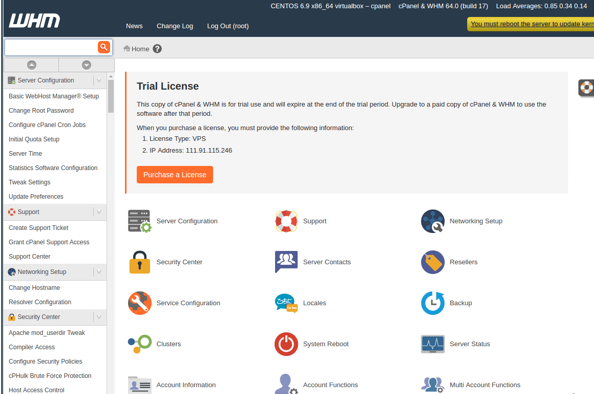Open Tweak Settings sidebar link
Viewport: 594px width, 394px height.
[30, 182]
